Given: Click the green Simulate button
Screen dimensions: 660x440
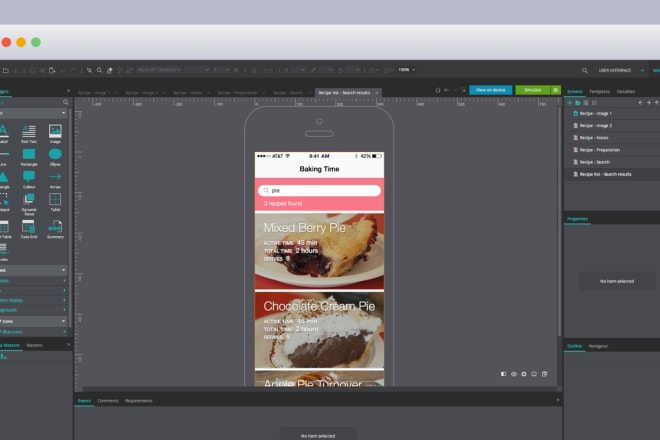Looking at the screenshot, I should point(533,90).
